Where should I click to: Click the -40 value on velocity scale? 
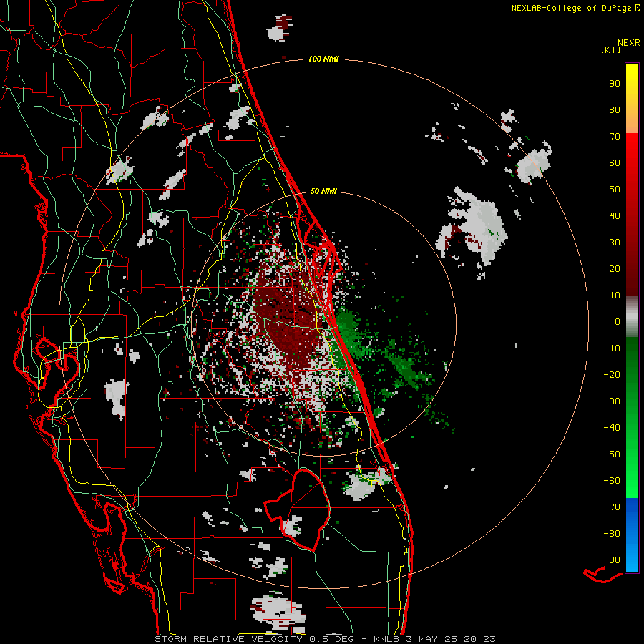pos(612,428)
